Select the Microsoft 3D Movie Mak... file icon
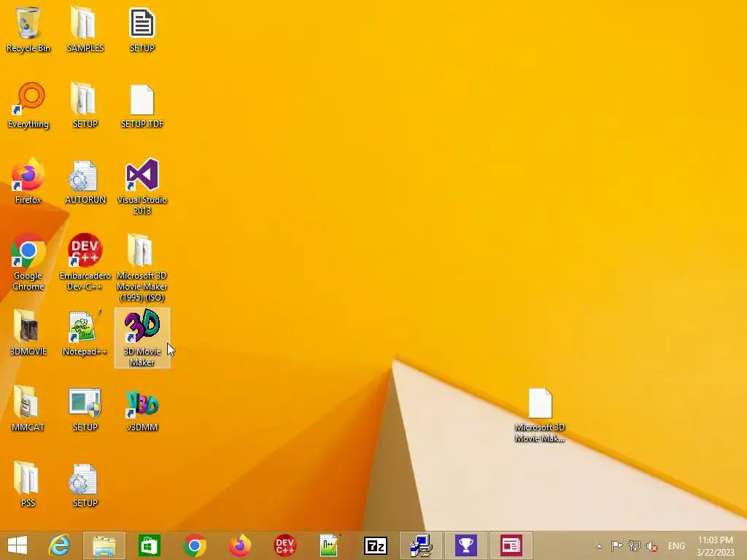The height and width of the screenshot is (560, 747). [540, 414]
